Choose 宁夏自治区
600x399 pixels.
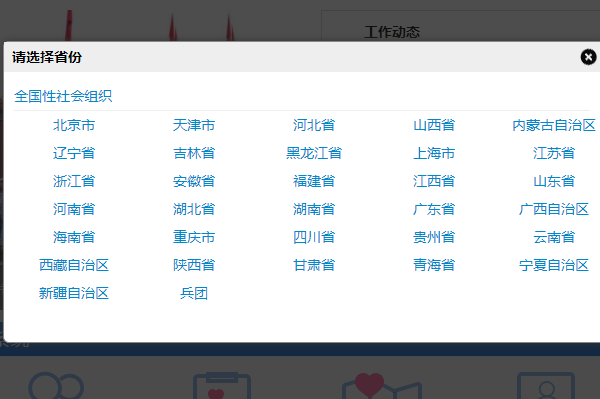[554, 265]
